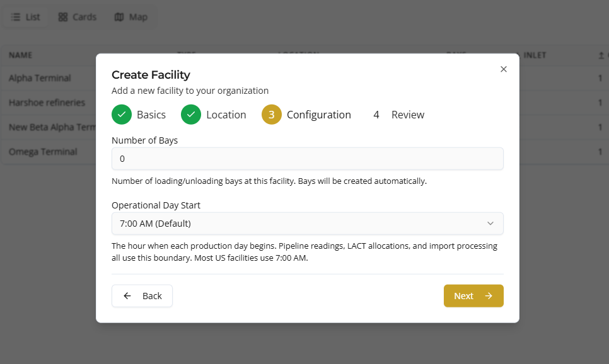Viewport: 609px width, 364px height.
Task: Click the INLET column header
Action: 535,55
